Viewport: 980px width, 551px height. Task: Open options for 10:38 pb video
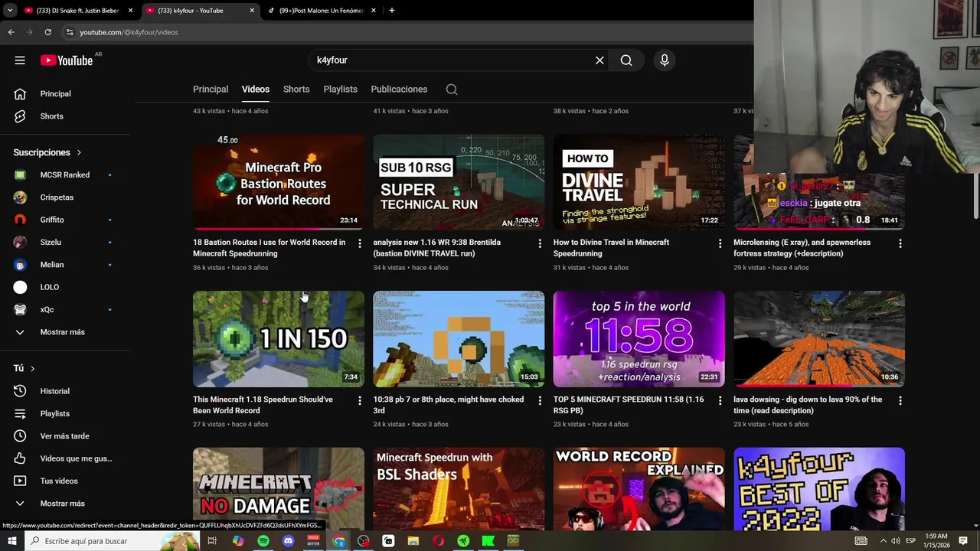click(x=540, y=400)
